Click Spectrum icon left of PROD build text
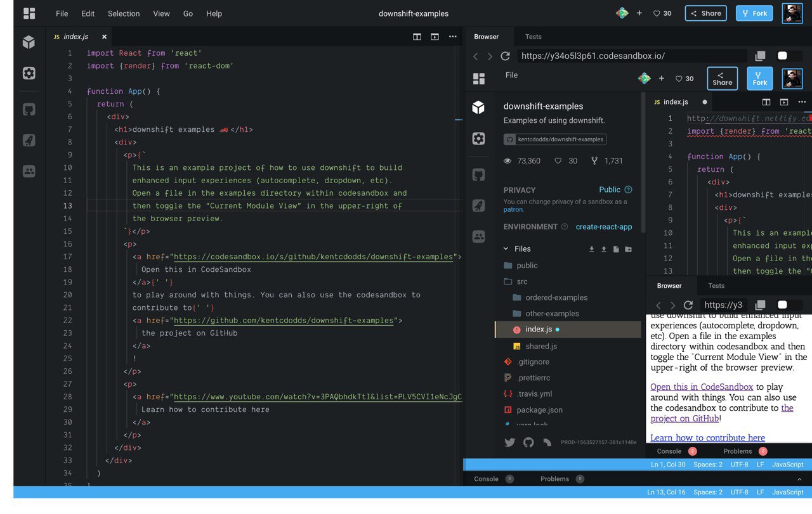 (x=547, y=442)
